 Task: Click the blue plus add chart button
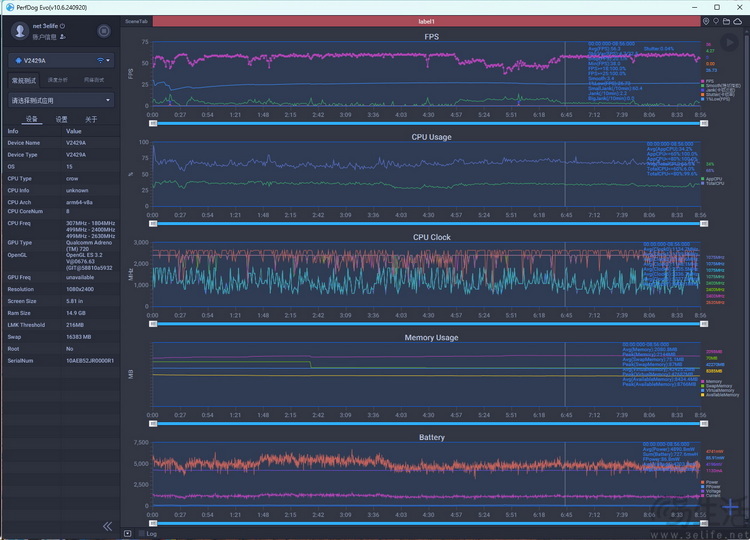click(730, 507)
